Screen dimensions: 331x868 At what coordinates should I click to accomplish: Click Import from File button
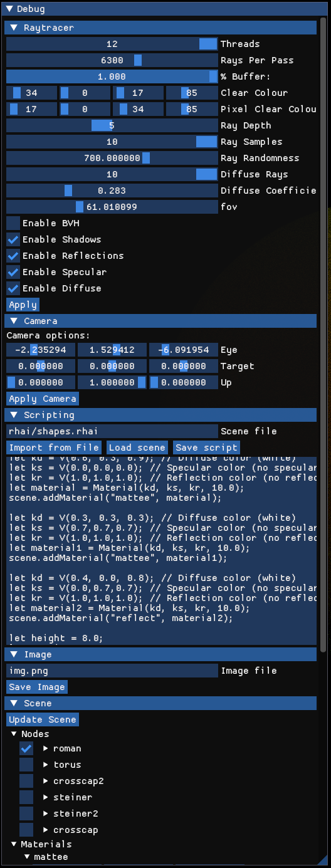click(54, 447)
